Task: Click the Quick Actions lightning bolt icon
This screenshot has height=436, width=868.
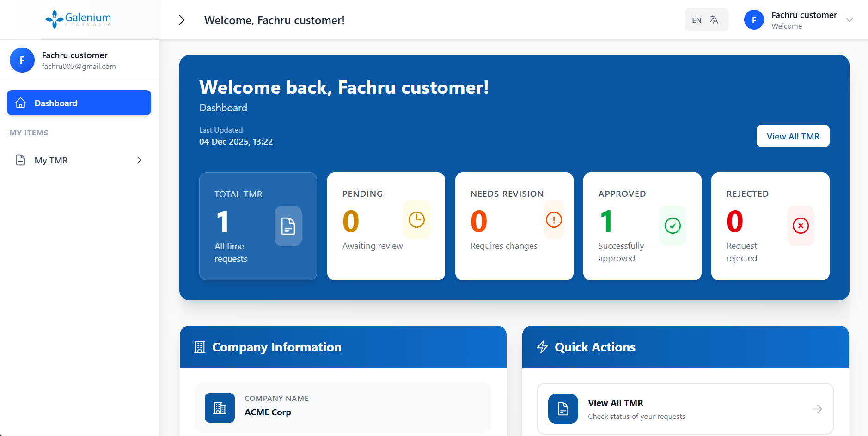Action: [543, 347]
